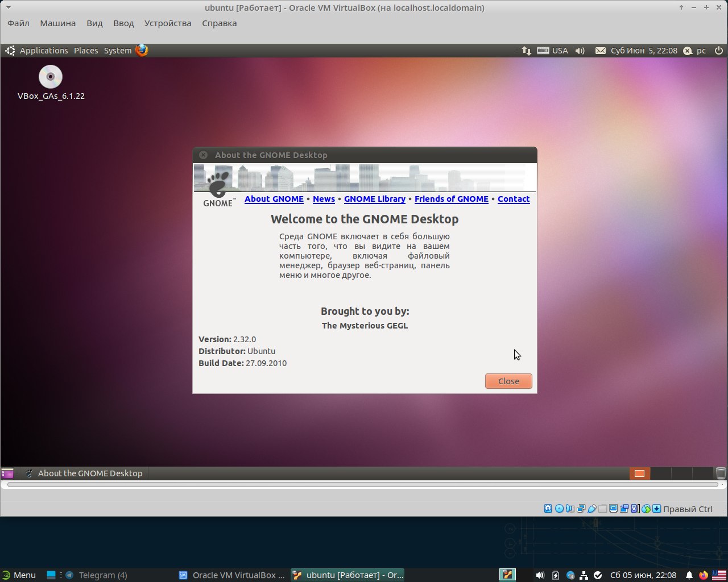Image resolution: width=728 pixels, height=582 pixels.
Task: Select About the GNOME Desktop taskbar entry
Action: [84, 473]
